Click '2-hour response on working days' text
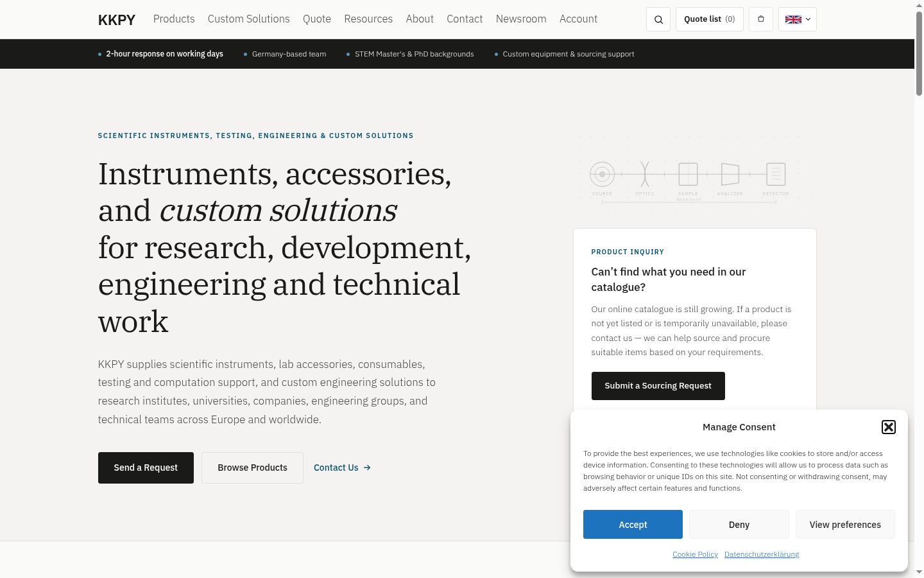The height and width of the screenshot is (578, 924). coord(165,54)
